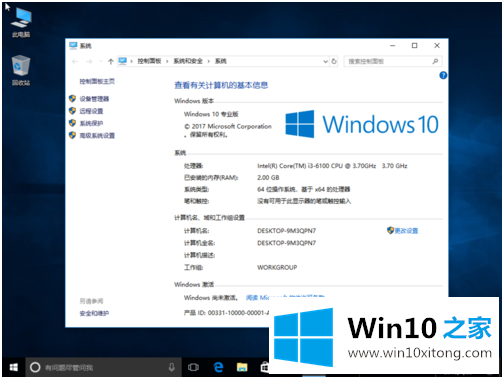Click the System window title icon
504x379 pixels.
tap(73, 46)
